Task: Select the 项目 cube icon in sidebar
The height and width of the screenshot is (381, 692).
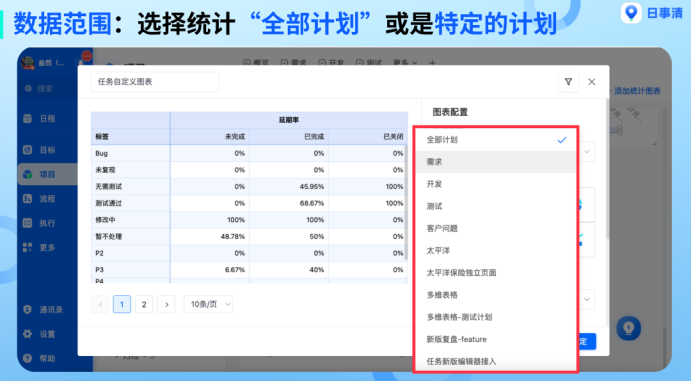Action: [x=27, y=174]
